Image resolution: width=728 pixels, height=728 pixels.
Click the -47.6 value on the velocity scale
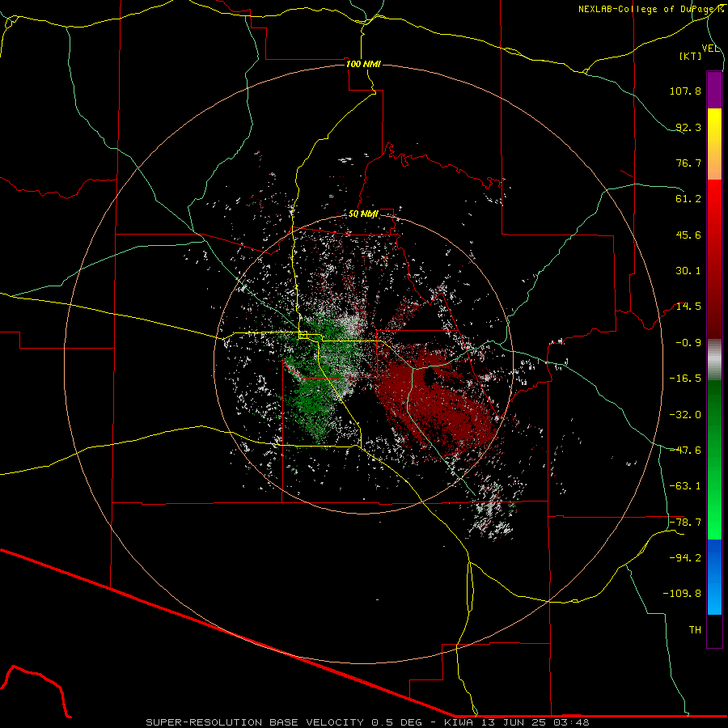coord(685,451)
